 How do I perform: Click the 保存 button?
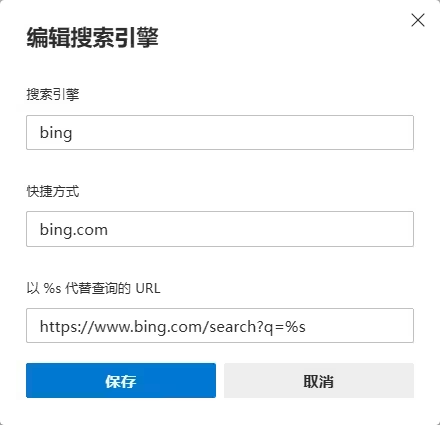click(x=121, y=380)
